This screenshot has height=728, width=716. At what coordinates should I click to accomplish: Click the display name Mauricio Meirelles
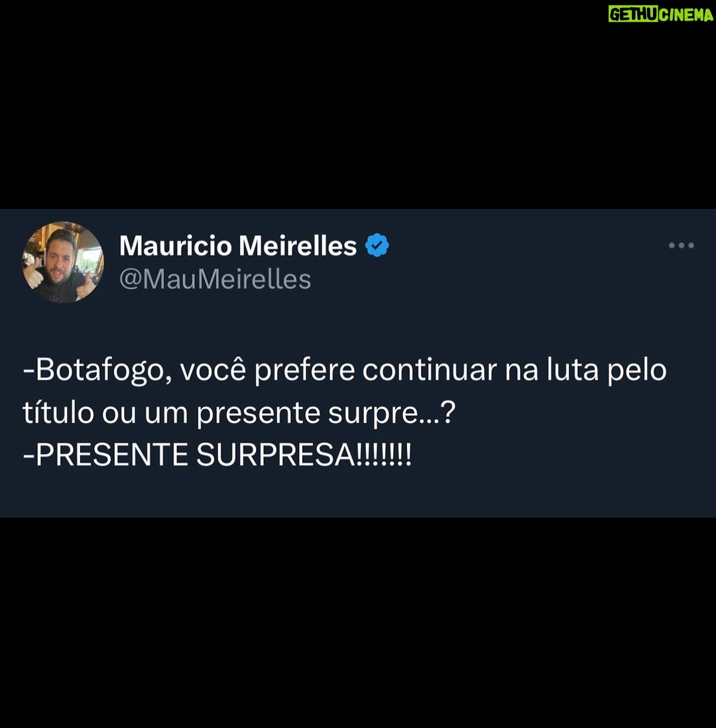[x=238, y=245]
